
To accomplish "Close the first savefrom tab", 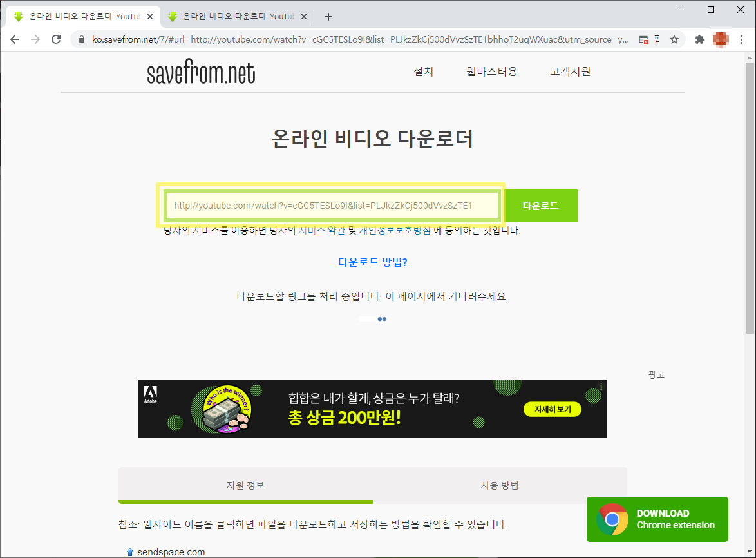I will 150,16.
